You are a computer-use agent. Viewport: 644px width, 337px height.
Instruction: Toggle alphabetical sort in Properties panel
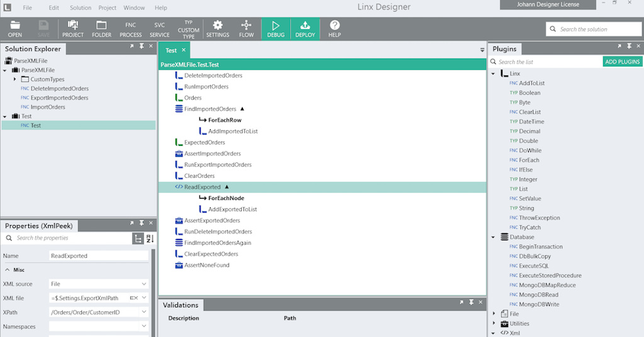150,238
